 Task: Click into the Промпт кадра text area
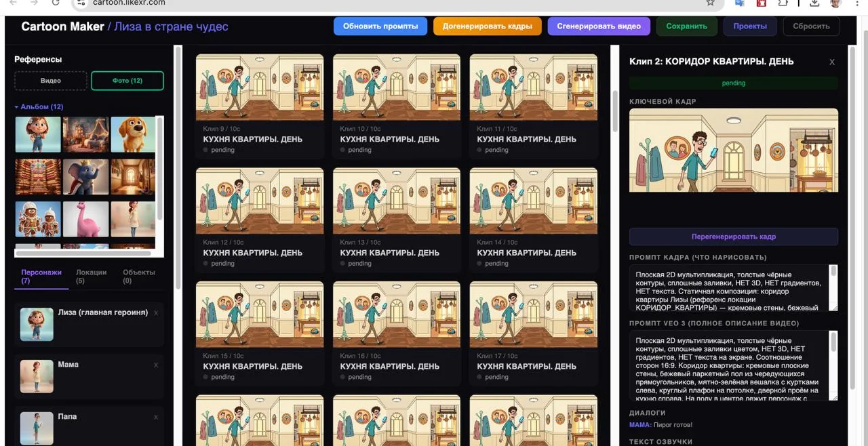(729, 287)
